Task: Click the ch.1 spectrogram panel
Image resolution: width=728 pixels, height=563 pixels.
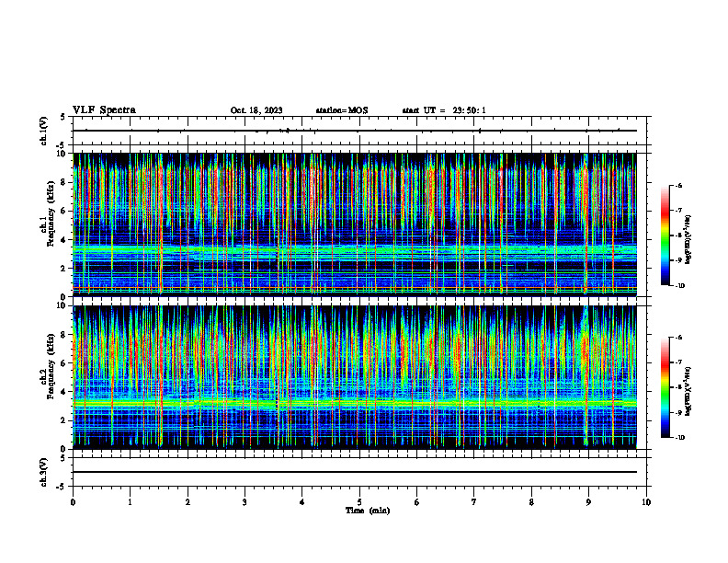Action: click(355, 224)
